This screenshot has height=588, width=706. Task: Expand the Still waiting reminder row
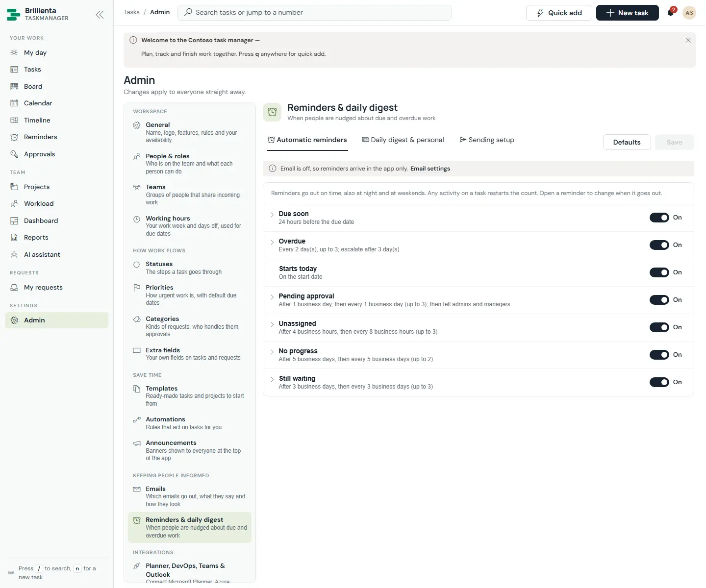[272, 379]
